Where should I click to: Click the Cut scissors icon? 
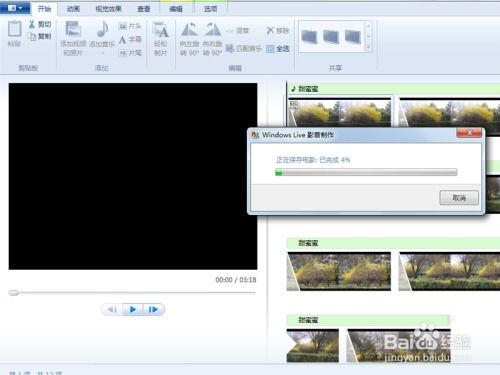click(32, 24)
